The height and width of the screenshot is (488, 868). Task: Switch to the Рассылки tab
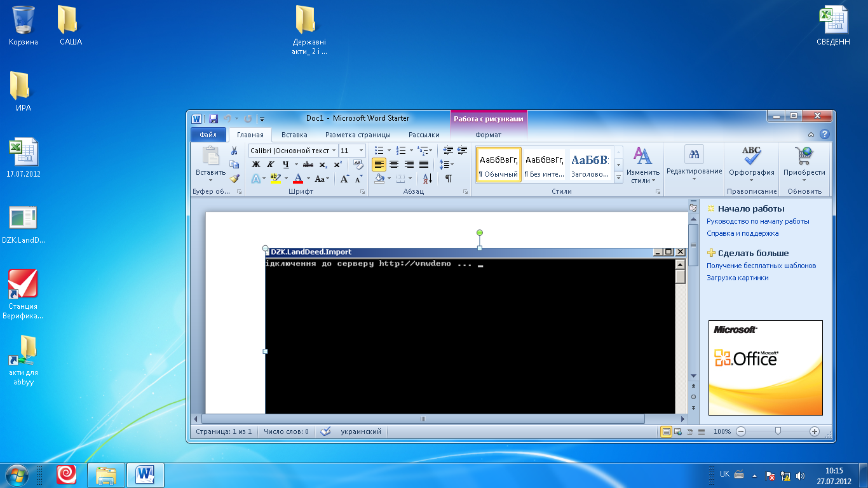[424, 135]
